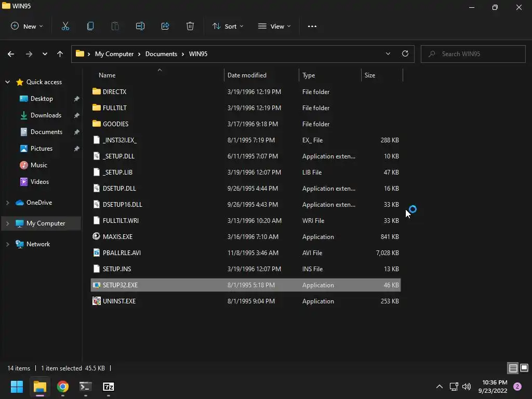This screenshot has height=399, width=532.
Task: Select Pictures in Quick access
Action: 42,148
